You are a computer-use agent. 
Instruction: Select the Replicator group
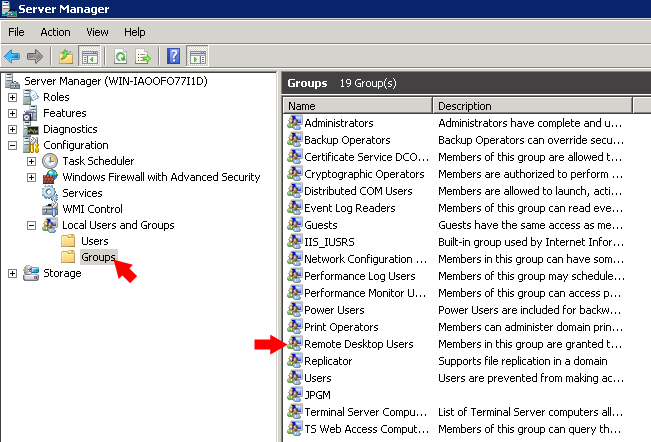(x=328, y=361)
